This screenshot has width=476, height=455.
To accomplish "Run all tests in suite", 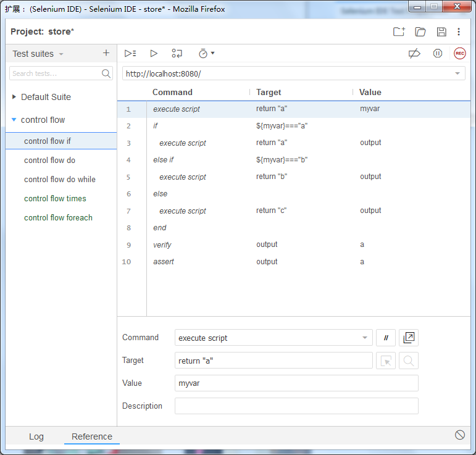I will 130,54.
